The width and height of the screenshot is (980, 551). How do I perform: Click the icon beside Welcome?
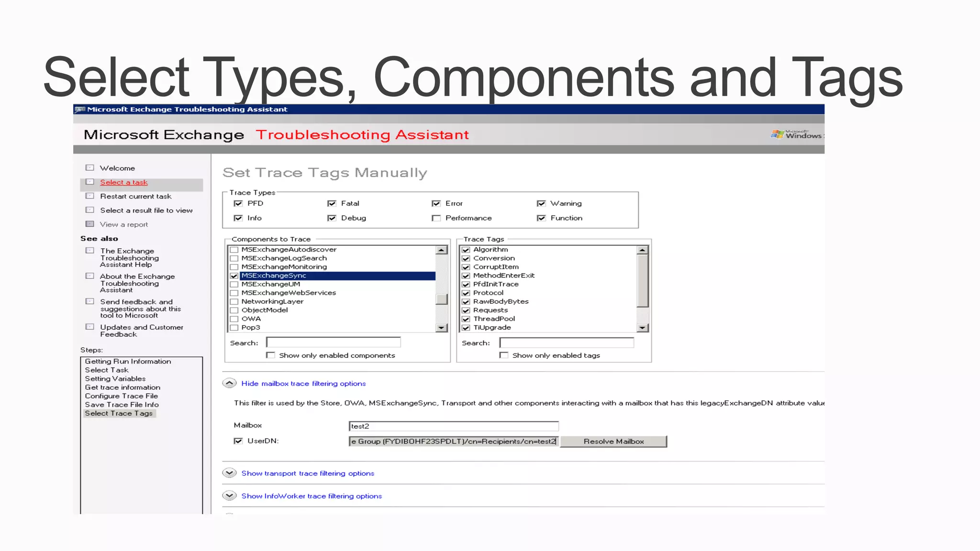pos(89,168)
